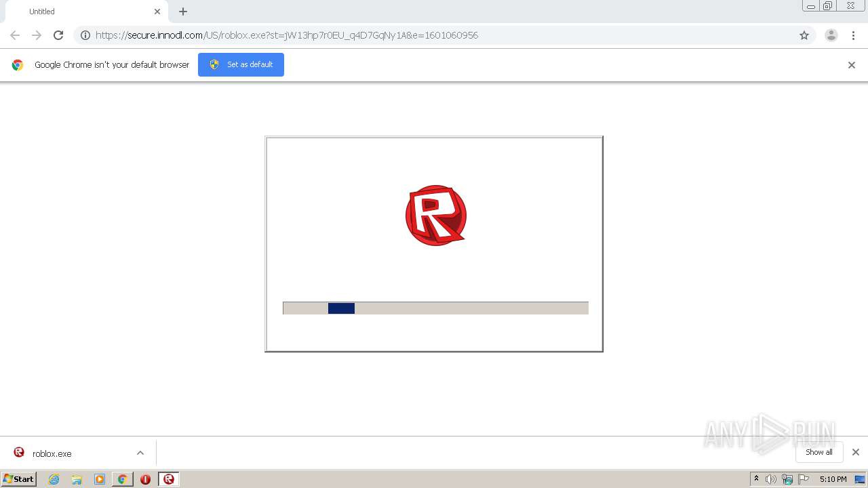The width and height of the screenshot is (868, 488).
Task: Close the Untitled tab
Action: click(x=157, y=12)
